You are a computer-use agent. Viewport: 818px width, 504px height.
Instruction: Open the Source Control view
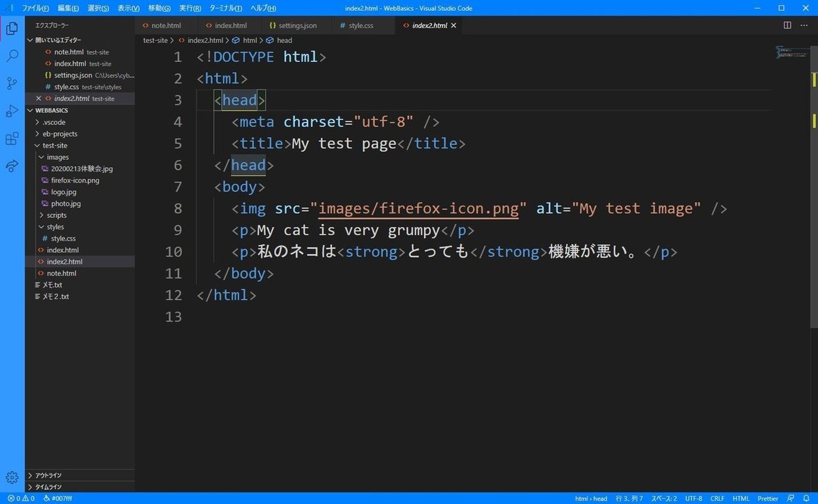tap(12, 82)
